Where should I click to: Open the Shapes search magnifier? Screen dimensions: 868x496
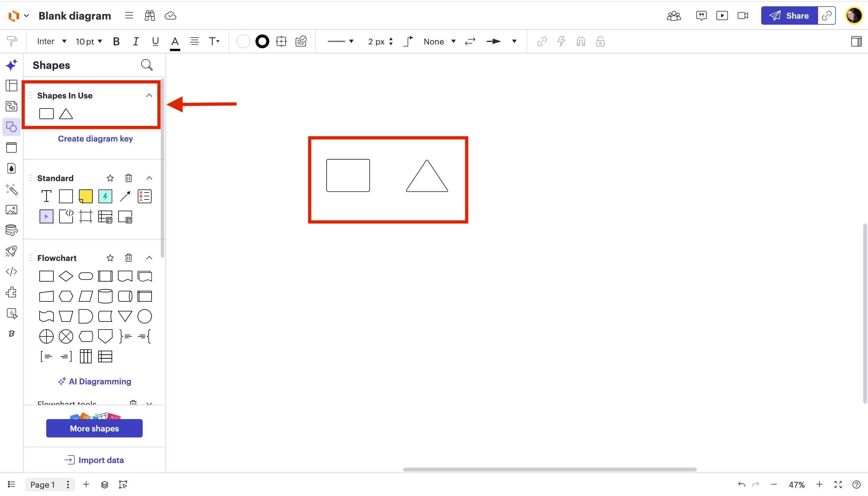pos(146,65)
